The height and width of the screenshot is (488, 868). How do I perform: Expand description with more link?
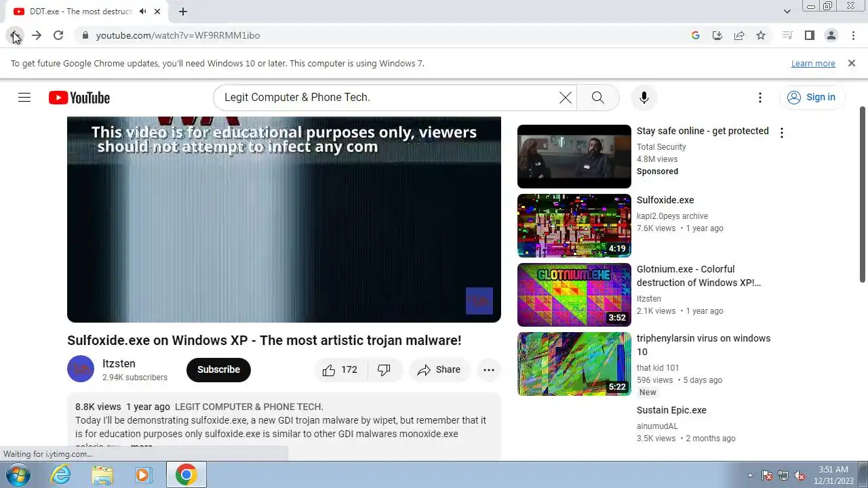point(142,447)
